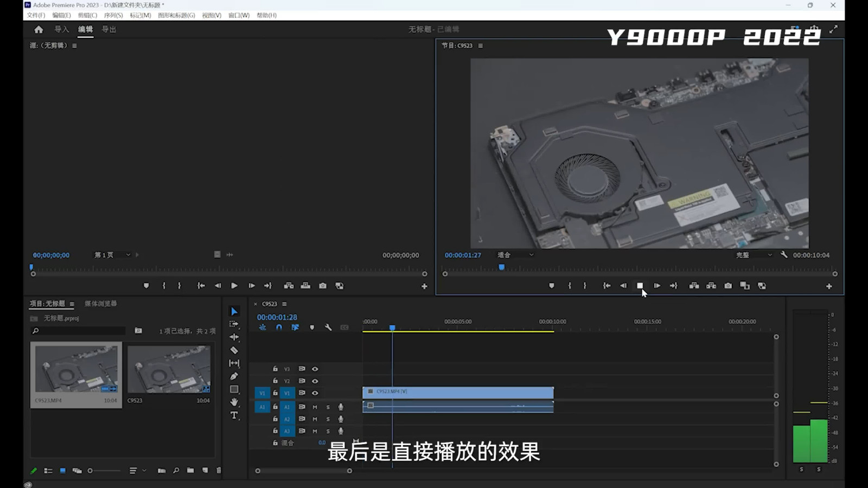
Task: Step forward one frame in Program monitor
Action: [x=657, y=286]
